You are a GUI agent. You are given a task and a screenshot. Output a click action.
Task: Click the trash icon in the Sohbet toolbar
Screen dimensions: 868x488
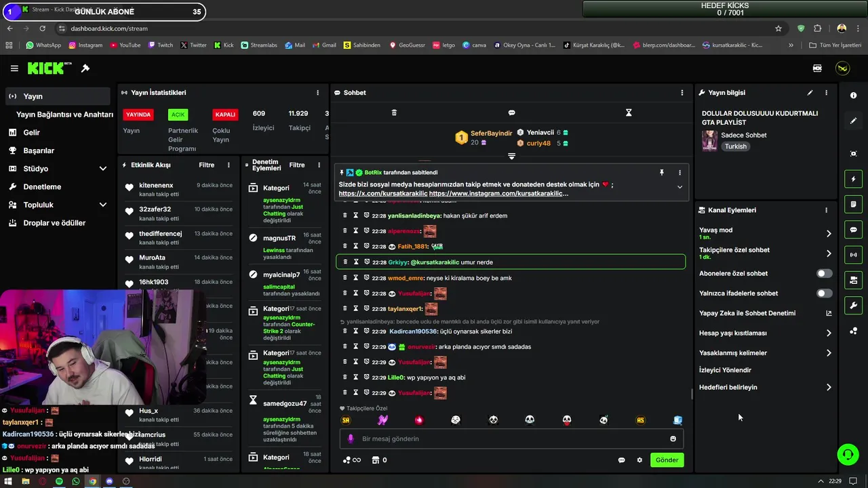(394, 113)
